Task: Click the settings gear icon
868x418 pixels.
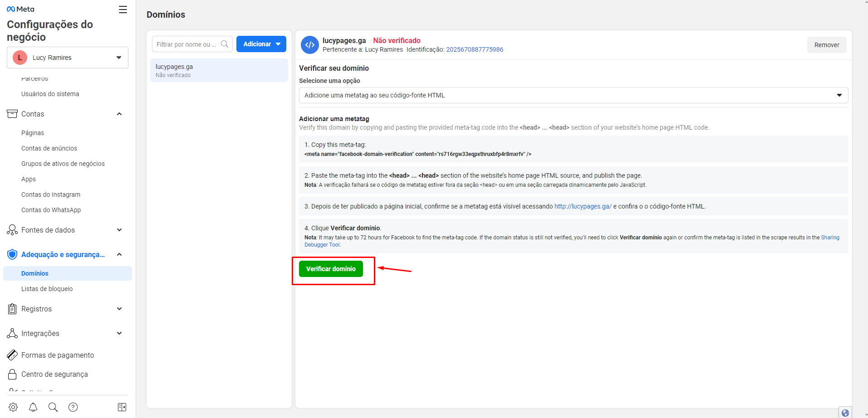Action: pos(13,407)
